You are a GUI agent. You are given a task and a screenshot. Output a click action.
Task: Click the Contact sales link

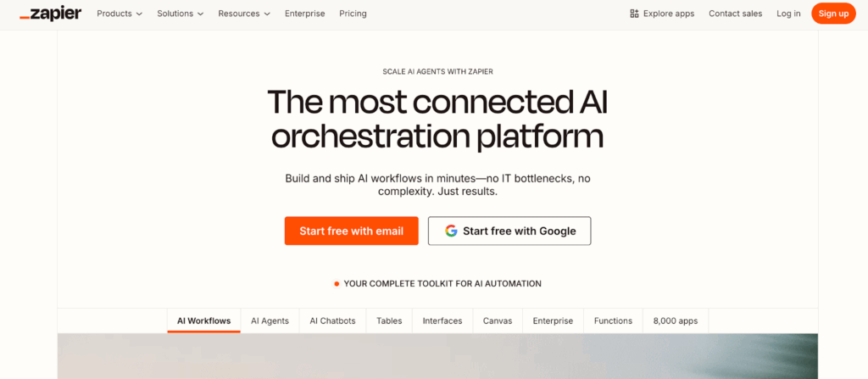pyautogui.click(x=735, y=14)
